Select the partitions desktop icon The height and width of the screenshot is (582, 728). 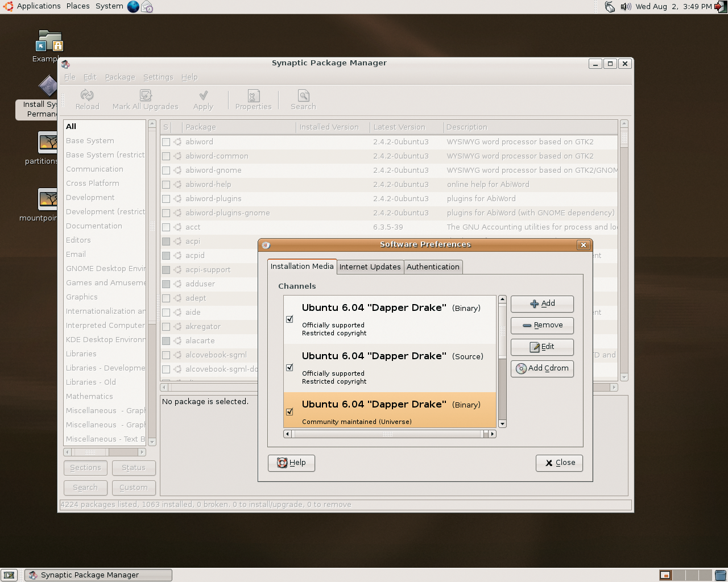pos(48,143)
